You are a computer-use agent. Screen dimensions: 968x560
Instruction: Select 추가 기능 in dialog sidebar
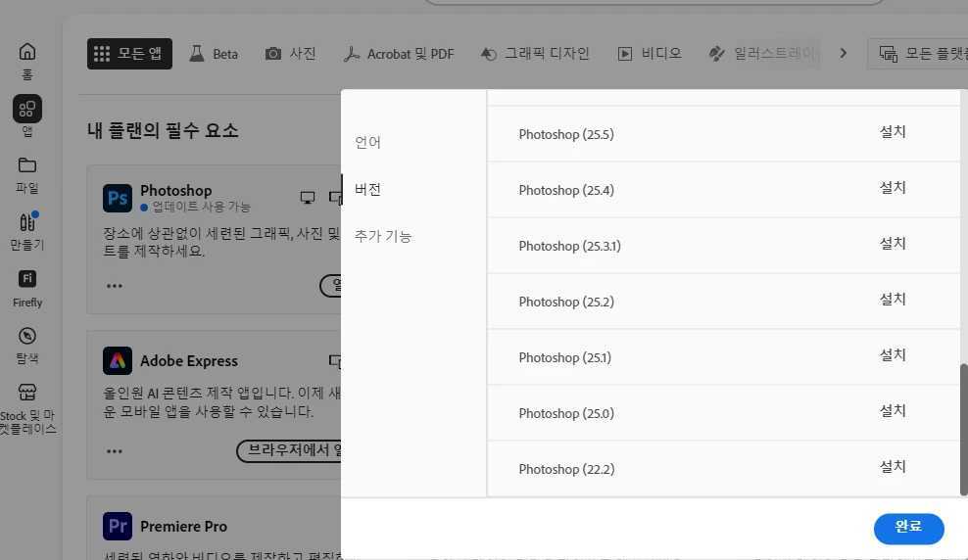pos(383,236)
